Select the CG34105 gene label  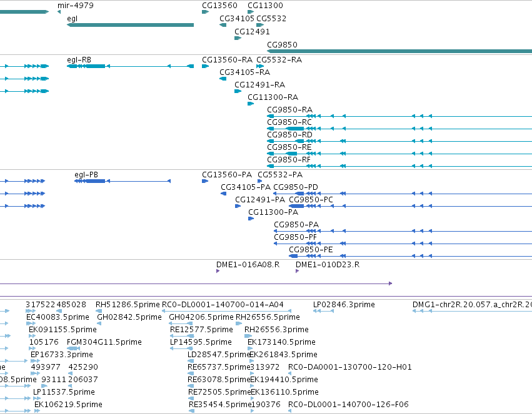[x=237, y=19]
